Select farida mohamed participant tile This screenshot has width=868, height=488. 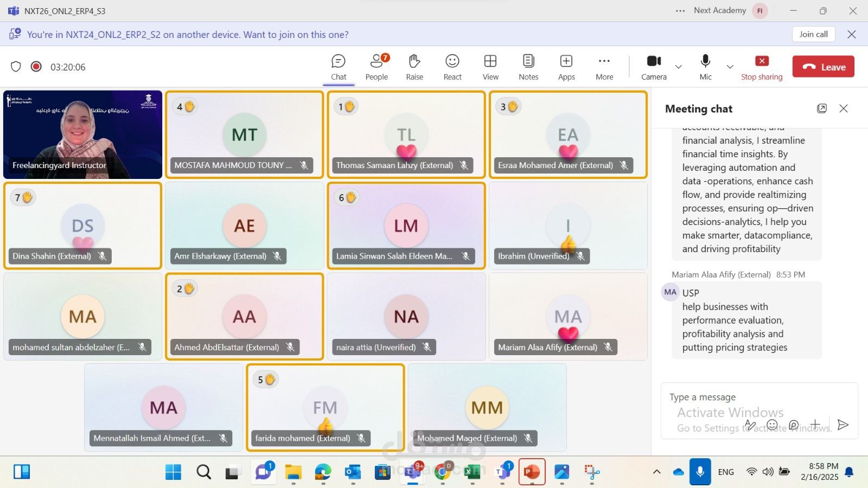[x=325, y=408]
